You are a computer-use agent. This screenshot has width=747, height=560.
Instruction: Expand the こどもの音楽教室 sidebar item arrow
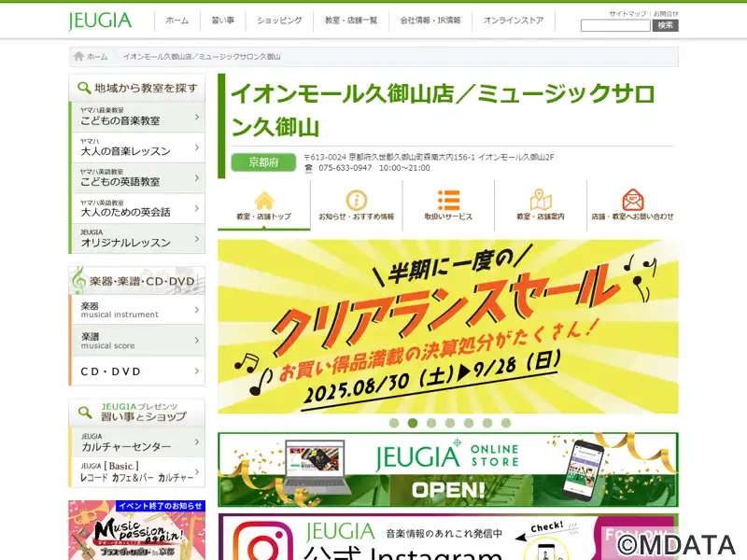click(197, 117)
